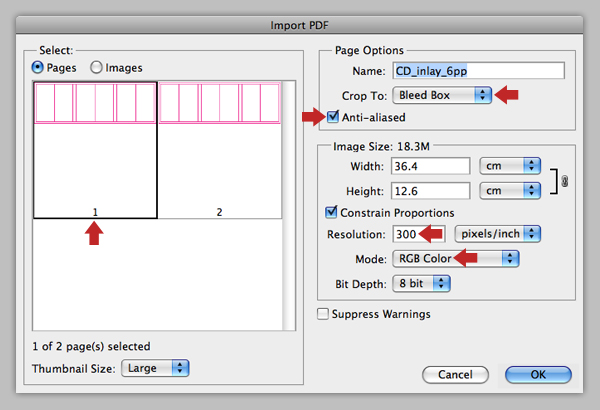This screenshot has width=600, height=410.
Task: Open the Height units dropdown
Action: [510, 191]
